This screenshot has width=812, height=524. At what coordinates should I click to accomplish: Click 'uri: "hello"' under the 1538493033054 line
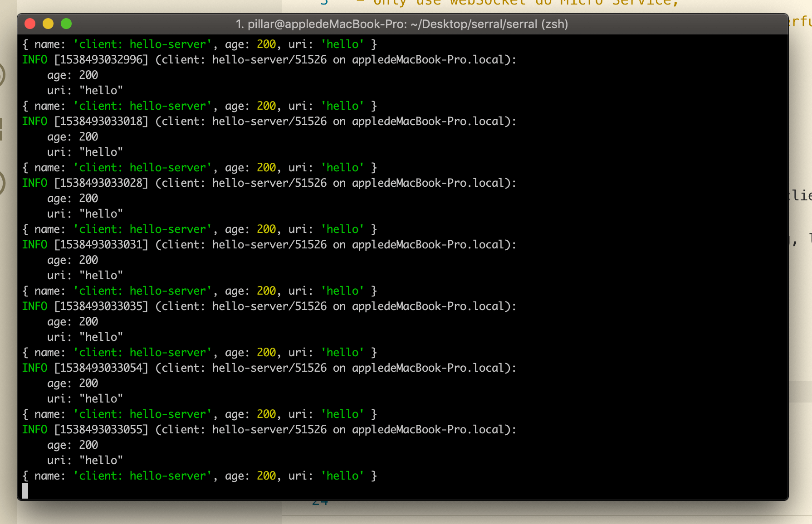(x=85, y=399)
